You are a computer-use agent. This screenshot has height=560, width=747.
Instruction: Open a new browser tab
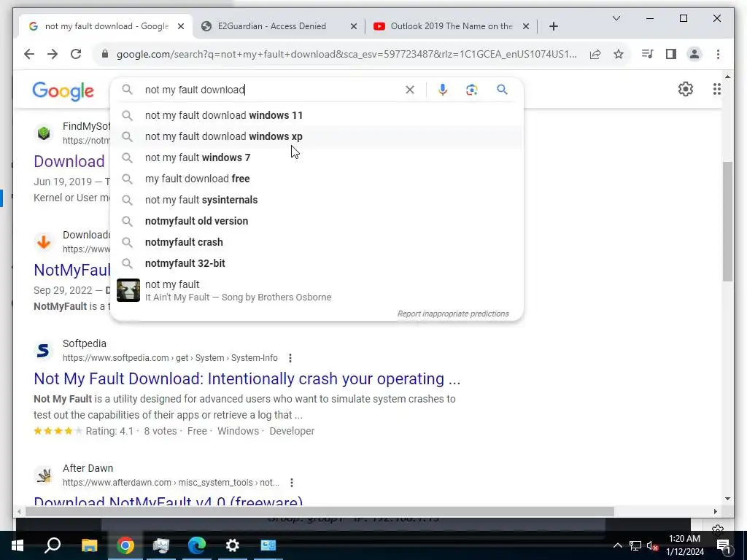(x=553, y=26)
